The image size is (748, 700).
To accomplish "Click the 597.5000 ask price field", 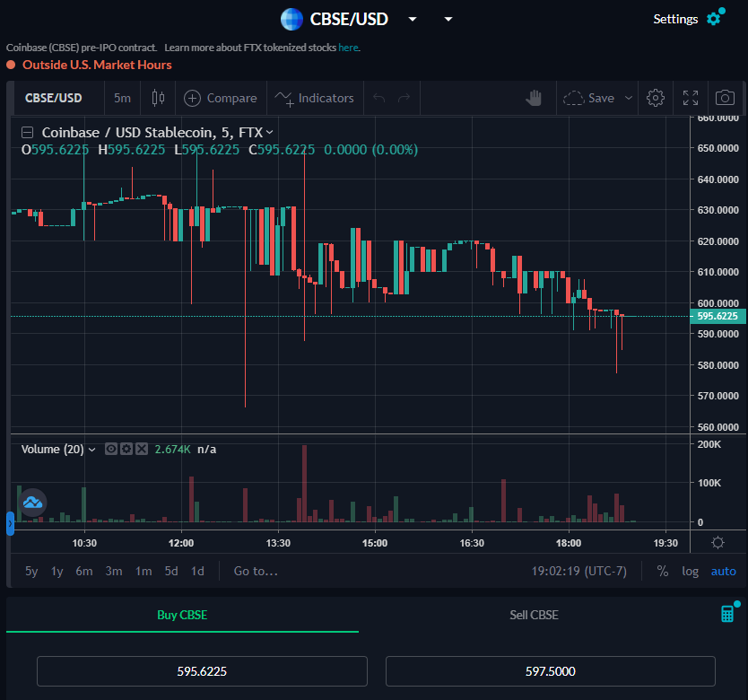I will [x=550, y=671].
